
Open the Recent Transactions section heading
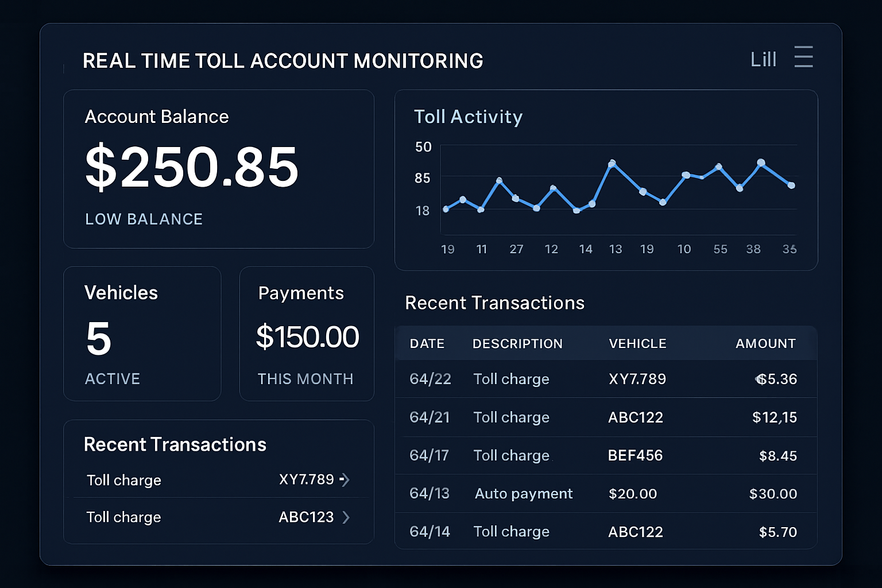(494, 303)
